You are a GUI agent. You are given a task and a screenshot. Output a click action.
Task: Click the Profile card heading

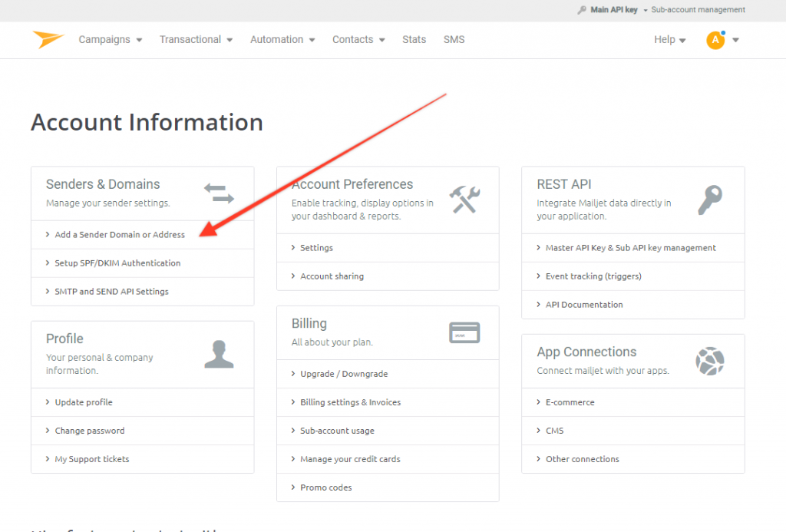coord(64,339)
